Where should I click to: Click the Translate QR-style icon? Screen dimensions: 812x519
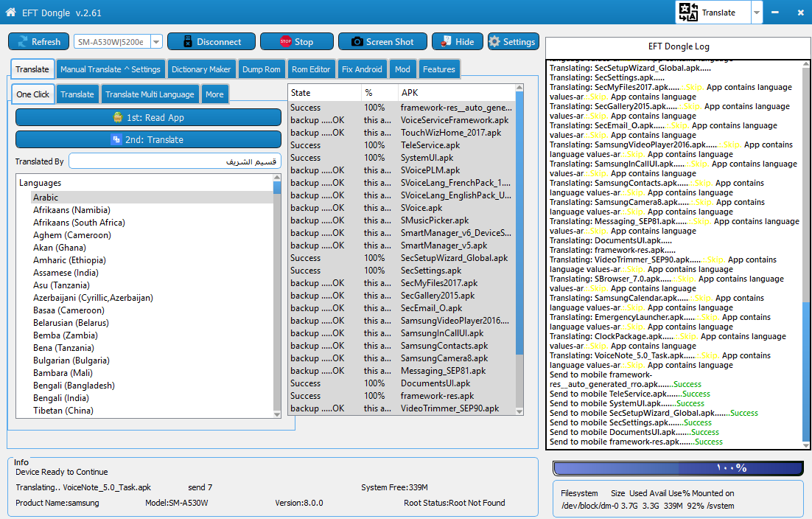pyautogui.click(x=687, y=13)
